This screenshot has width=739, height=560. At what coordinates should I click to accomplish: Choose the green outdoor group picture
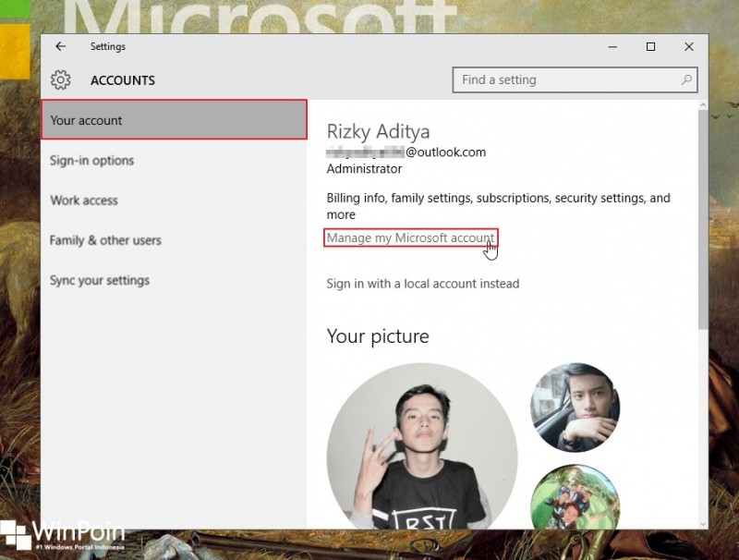[x=575, y=497]
